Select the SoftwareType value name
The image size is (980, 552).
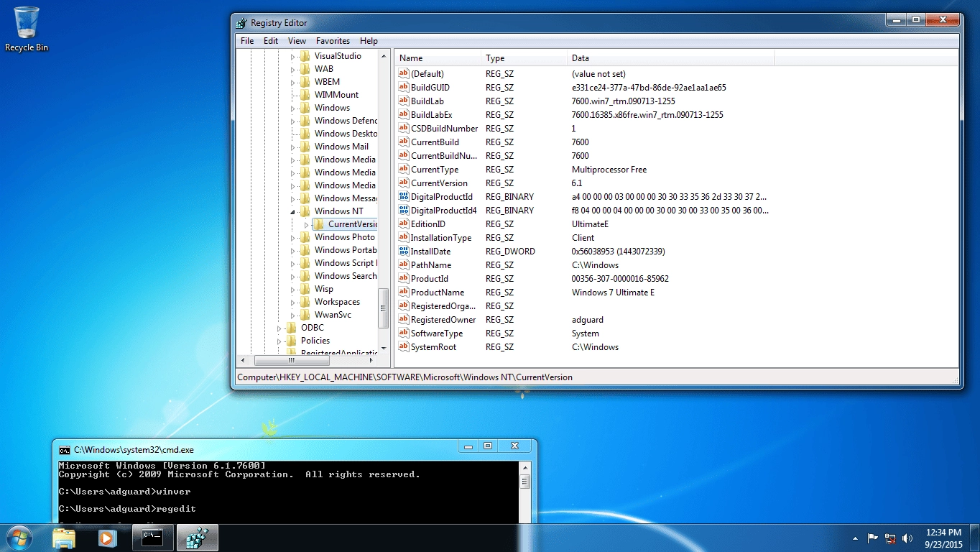(x=437, y=333)
